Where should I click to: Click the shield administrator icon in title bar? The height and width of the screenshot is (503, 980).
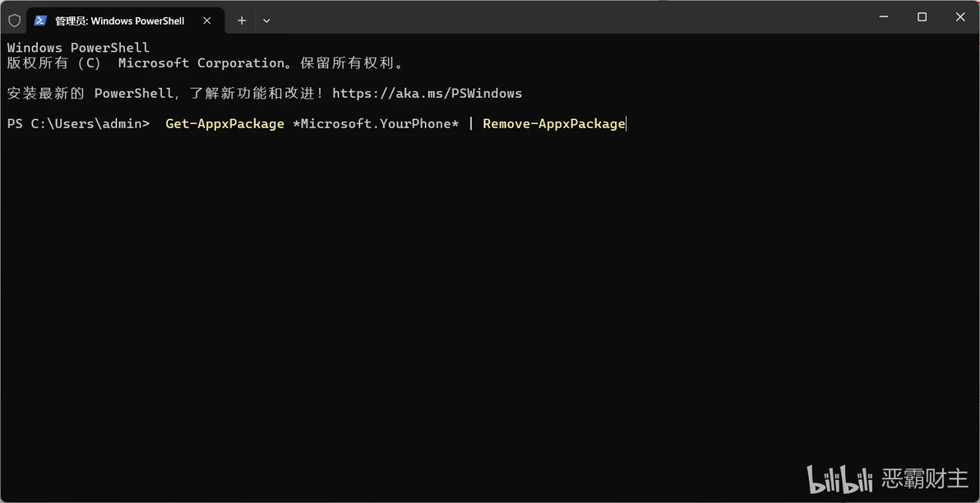pyautogui.click(x=14, y=21)
